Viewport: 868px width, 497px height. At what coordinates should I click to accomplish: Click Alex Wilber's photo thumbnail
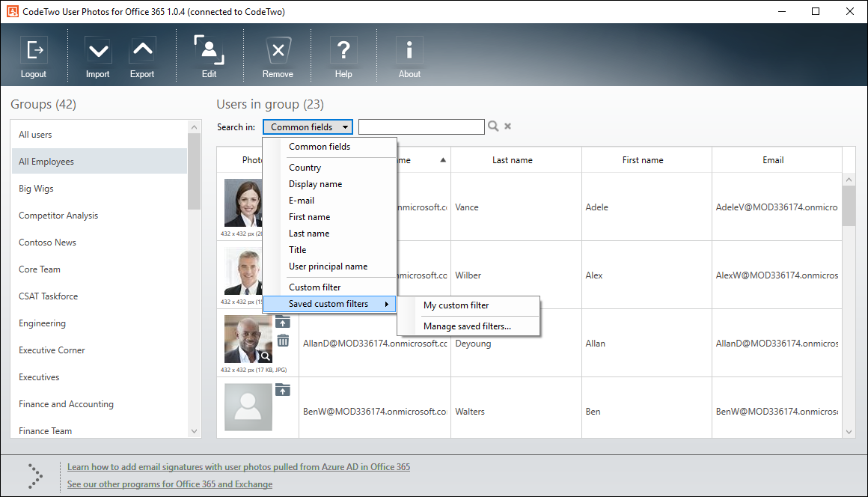(243, 271)
